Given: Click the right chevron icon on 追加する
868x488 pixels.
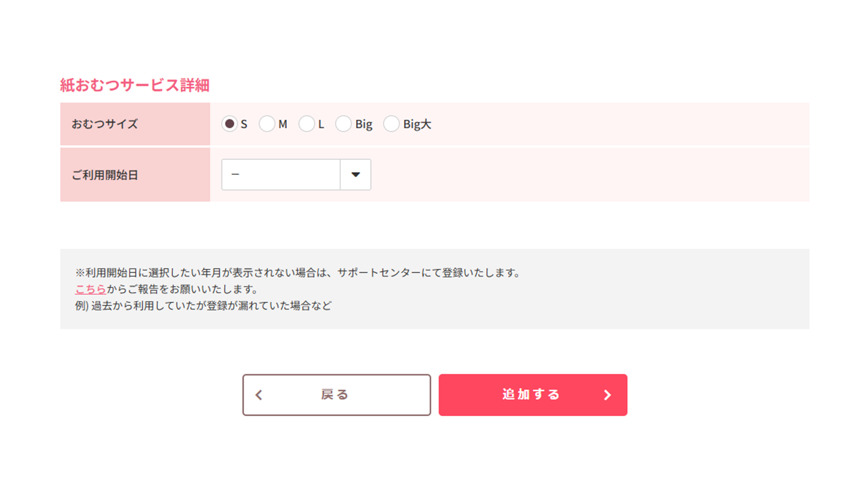Looking at the screenshot, I should 608,395.
